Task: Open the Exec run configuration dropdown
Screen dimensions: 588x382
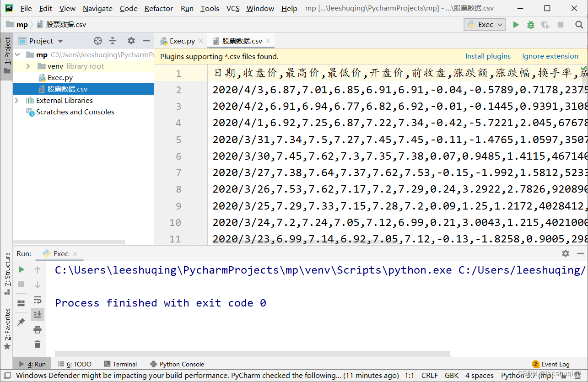Action: tap(485, 25)
